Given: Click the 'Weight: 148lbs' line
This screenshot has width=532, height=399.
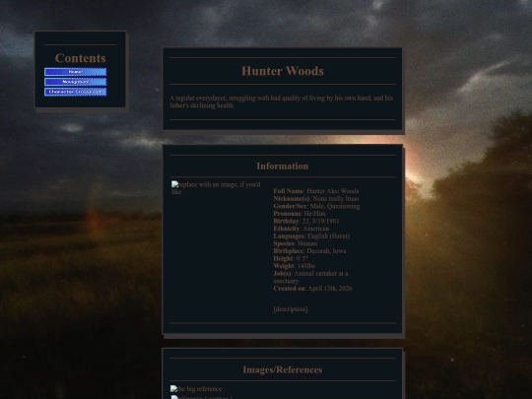Looking at the screenshot, I should pos(295,266).
